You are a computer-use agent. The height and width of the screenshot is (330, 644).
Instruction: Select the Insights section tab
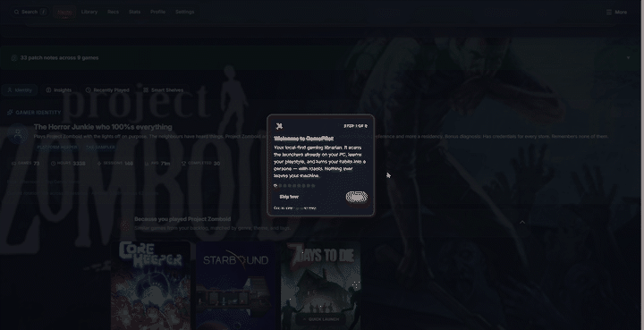(x=59, y=90)
